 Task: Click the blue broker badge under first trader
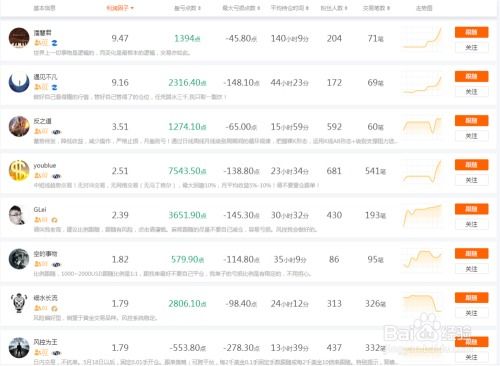pyautogui.click(x=55, y=43)
